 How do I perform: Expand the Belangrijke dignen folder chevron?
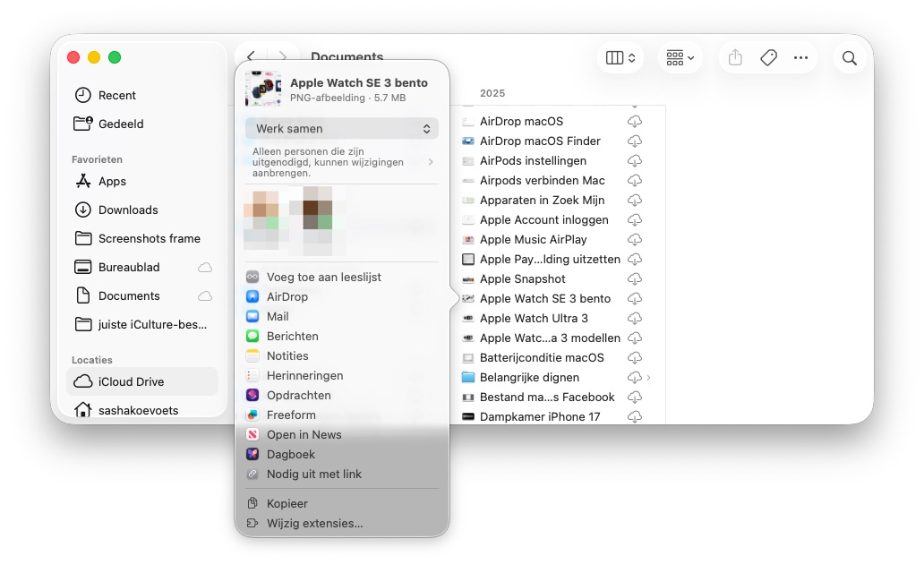point(649,377)
